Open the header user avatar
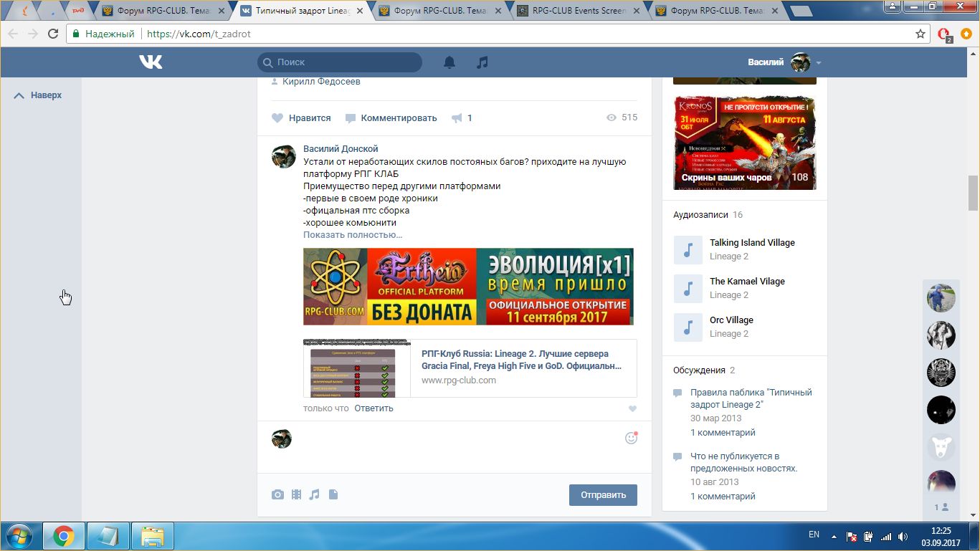Viewport: 980px width, 551px height. [800, 62]
